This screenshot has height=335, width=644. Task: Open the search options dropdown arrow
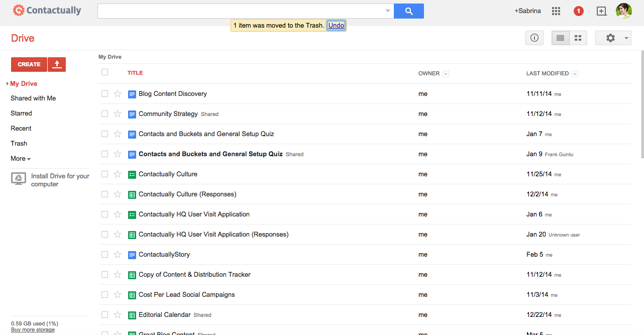pos(388,11)
